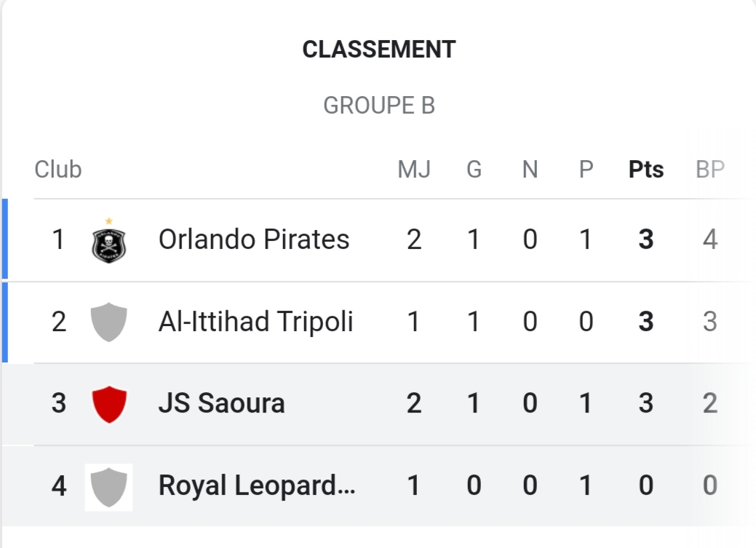
Task: Click rank number 4 in standings
Action: [58, 485]
